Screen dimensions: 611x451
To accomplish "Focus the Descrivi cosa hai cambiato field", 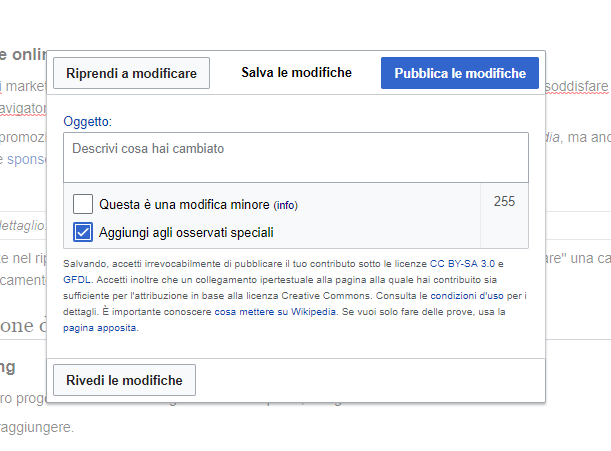I will click(296, 157).
